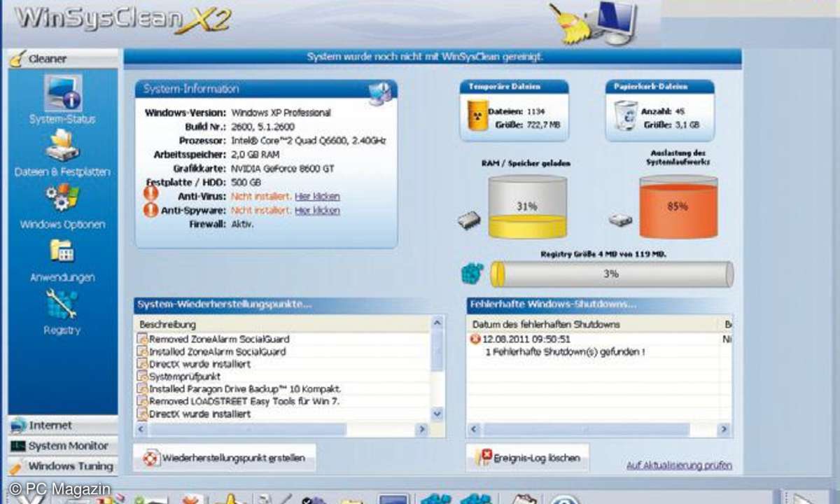The width and height of the screenshot is (840, 504).
Task: Click scroll-right arrow under shutdowns list
Action: (724, 429)
